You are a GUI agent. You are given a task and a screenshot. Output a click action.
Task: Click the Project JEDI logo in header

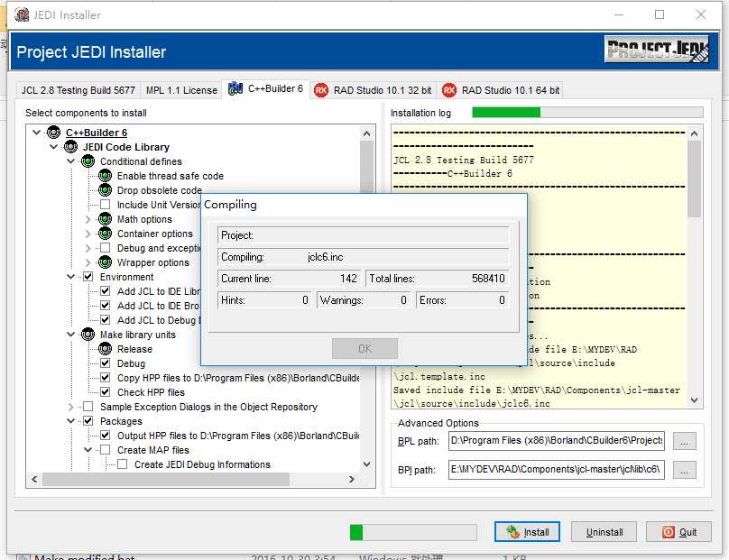pos(657,50)
